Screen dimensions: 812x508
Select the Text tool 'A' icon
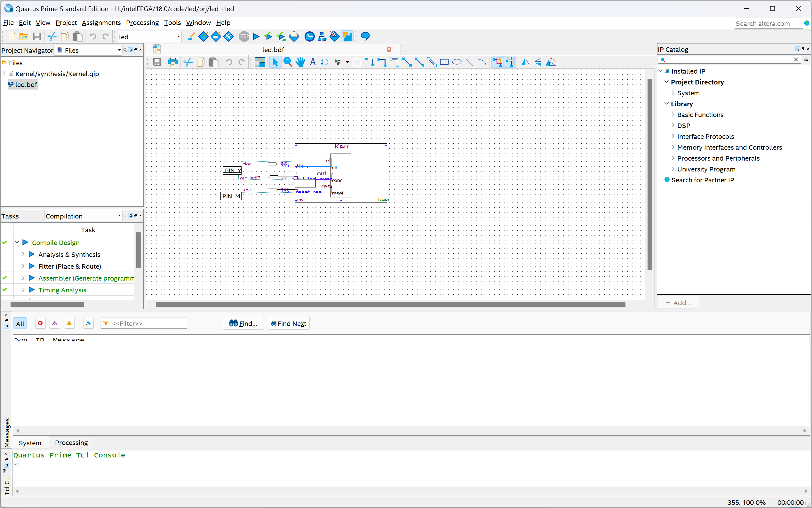point(313,62)
